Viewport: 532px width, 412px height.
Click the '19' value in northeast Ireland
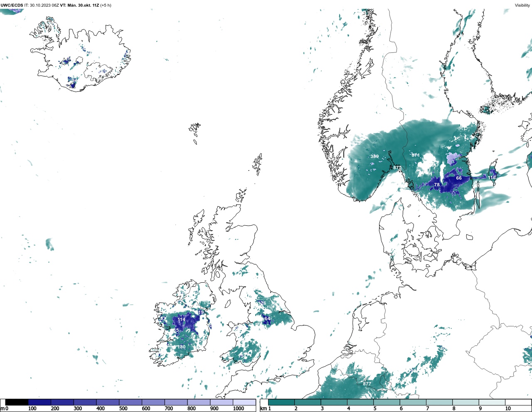[201, 312]
